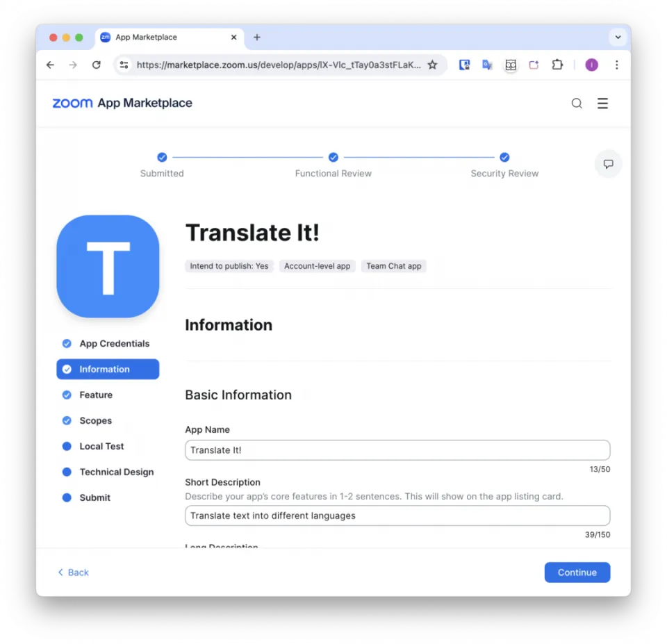
Task: Click the 13/50 character counter
Action: pos(600,469)
